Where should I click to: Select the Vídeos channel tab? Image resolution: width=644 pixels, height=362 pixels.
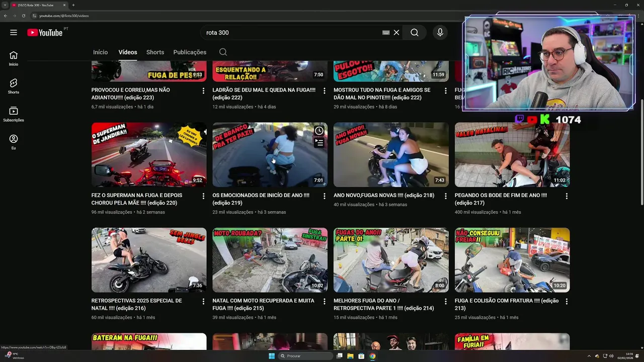coord(128,52)
